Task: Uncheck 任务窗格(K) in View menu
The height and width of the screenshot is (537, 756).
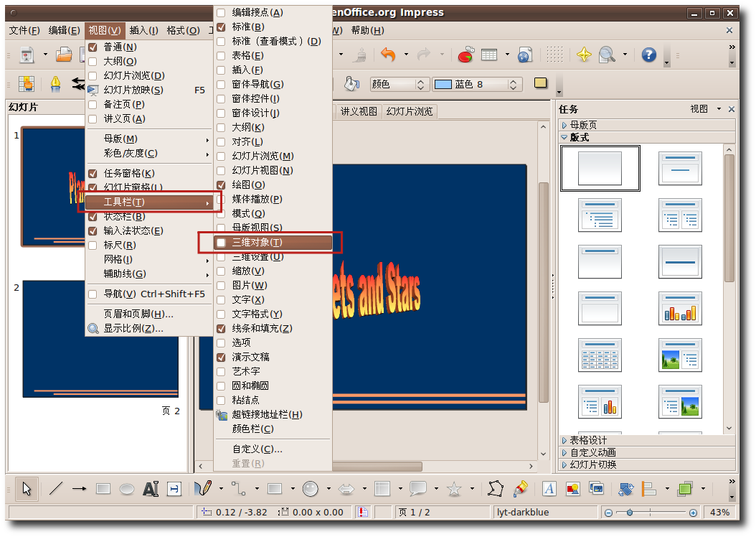Action: [x=93, y=173]
